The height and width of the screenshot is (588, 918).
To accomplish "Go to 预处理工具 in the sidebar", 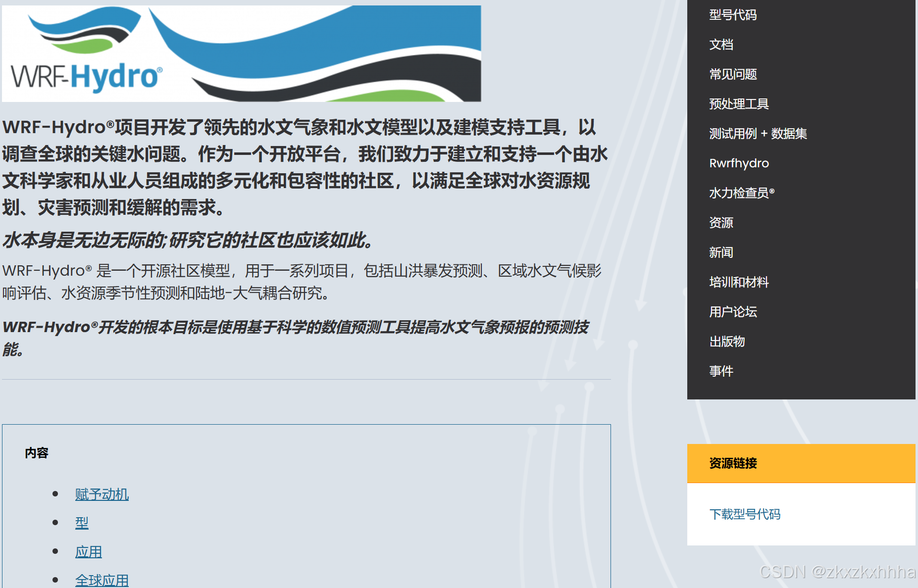I will (739, 104).
